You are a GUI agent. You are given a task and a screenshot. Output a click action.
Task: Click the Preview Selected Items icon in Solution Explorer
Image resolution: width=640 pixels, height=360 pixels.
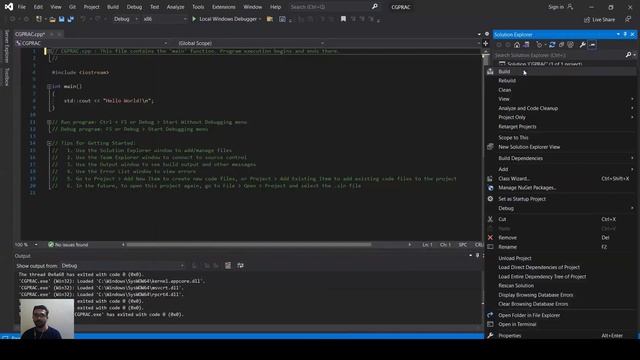pyautogui.click(x=592, y=45)
